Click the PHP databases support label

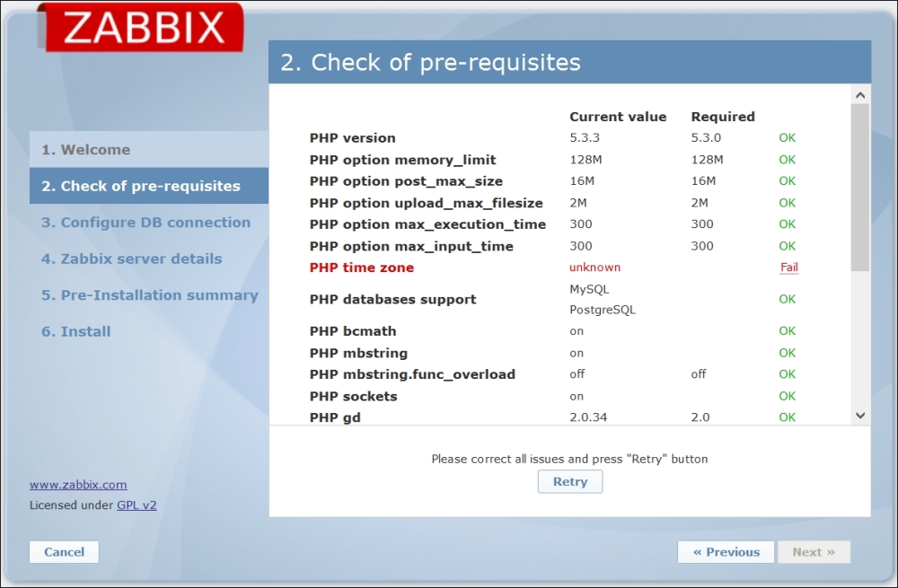[x=393, y=300]
